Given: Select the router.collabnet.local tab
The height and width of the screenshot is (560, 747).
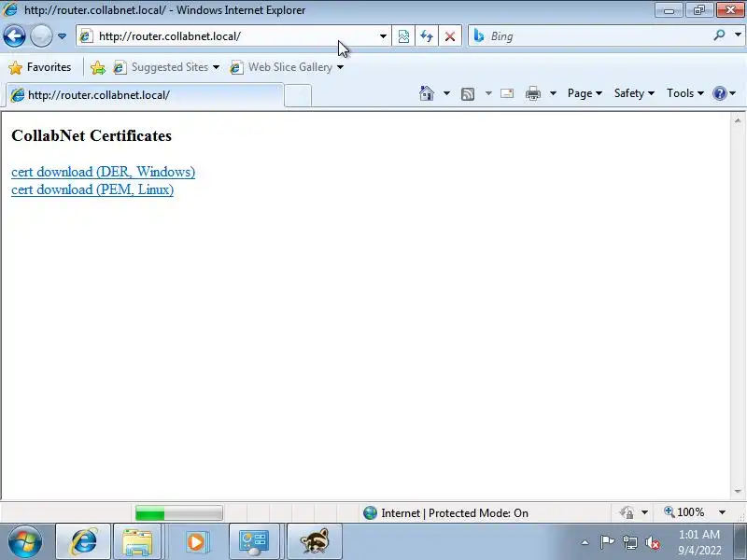Looking at the screenshot, I should [x=145, y=95].
